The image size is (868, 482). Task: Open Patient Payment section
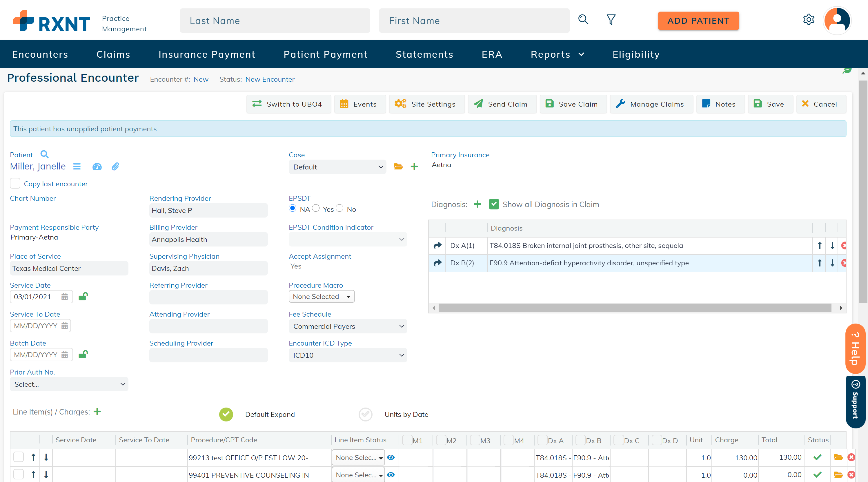tap(326, 54)
